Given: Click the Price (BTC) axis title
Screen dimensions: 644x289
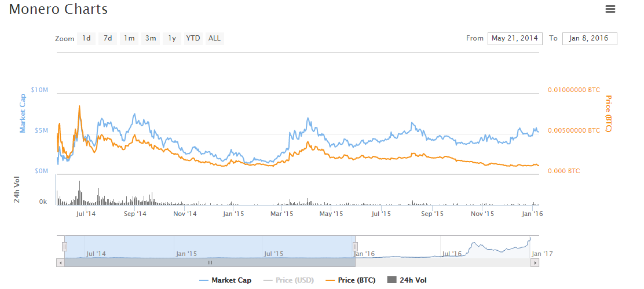Looking at the screenshot, I should click(609, 114).
